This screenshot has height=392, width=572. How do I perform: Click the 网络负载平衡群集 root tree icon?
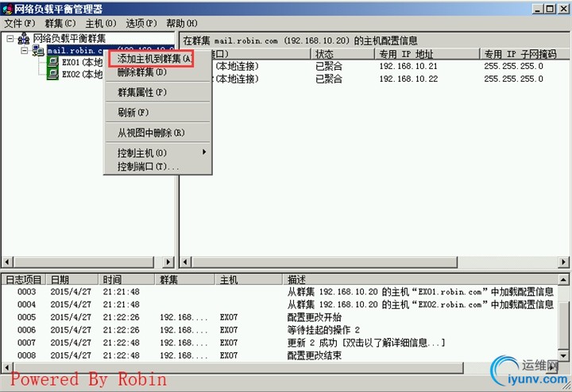(x=24, y=39)
